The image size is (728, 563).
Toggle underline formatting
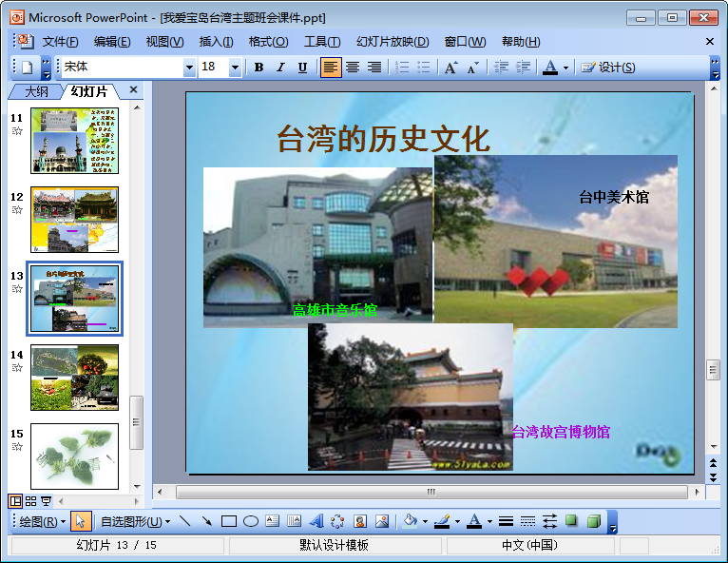[x=302, y=68]
